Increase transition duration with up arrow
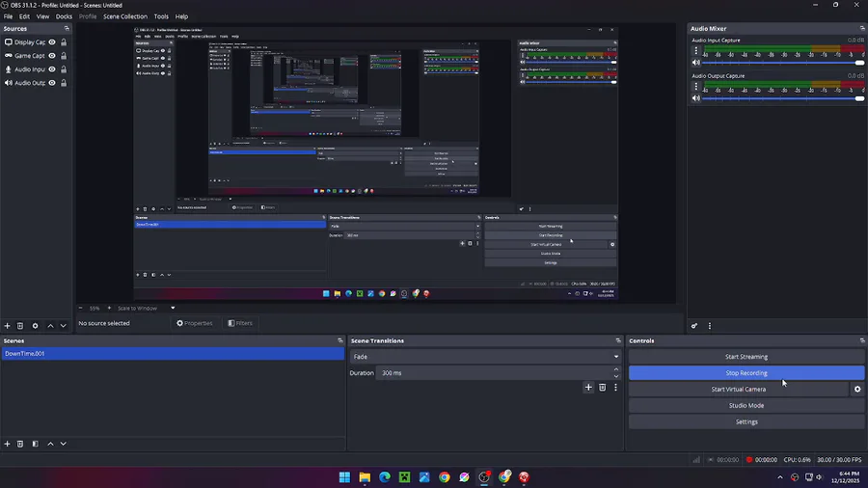The image size is (868, 488). (x=616, y=369)
